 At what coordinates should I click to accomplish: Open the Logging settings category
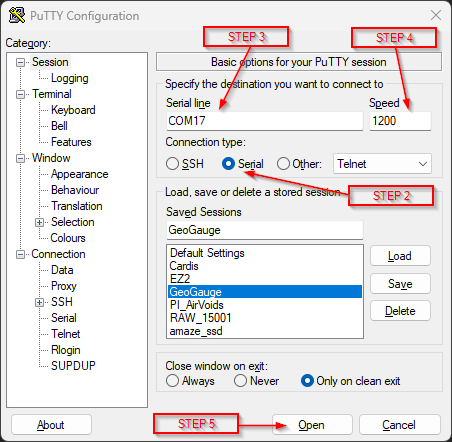pyautogui.click(x=70, y=78)
